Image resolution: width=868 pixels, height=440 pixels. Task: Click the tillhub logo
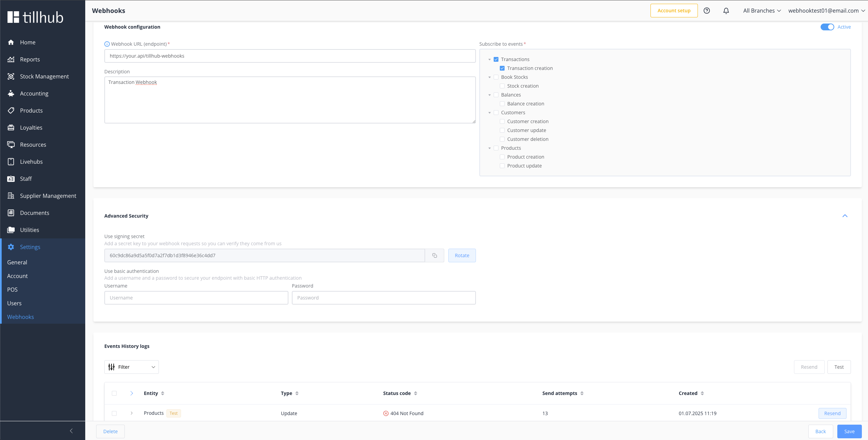point(35,17)
